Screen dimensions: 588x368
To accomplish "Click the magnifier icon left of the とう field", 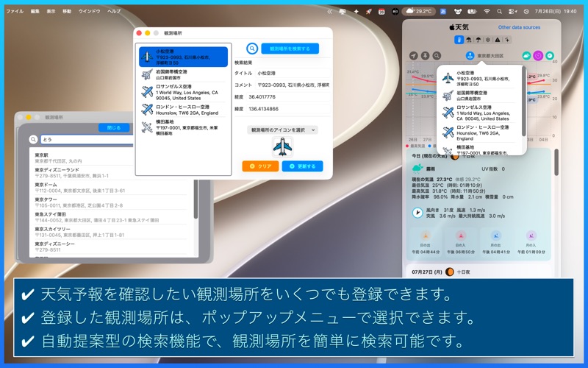I will (x=33, y=139).
